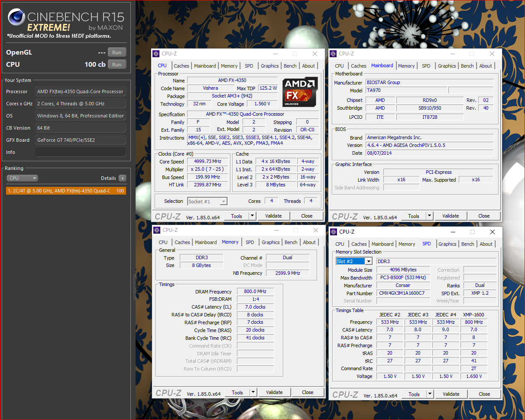
Task: Click the Level 3 cache value '8 MBytes'
Action: (x=275, y=185)
